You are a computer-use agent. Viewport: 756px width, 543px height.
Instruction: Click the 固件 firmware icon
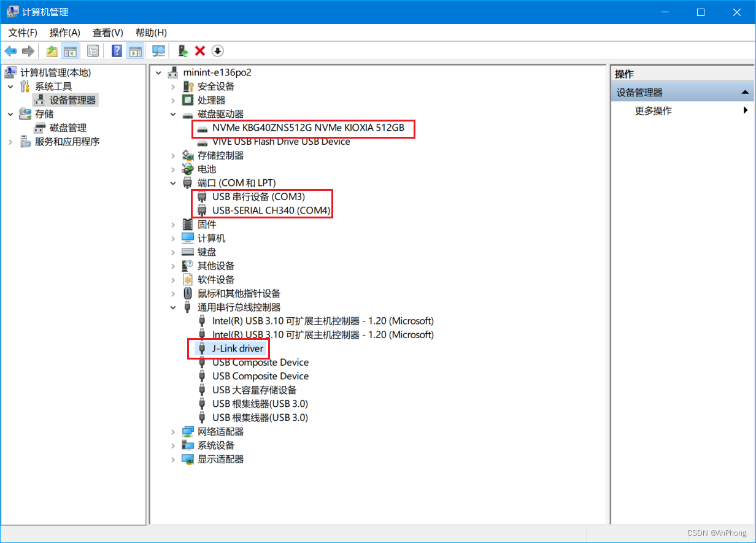188,225
